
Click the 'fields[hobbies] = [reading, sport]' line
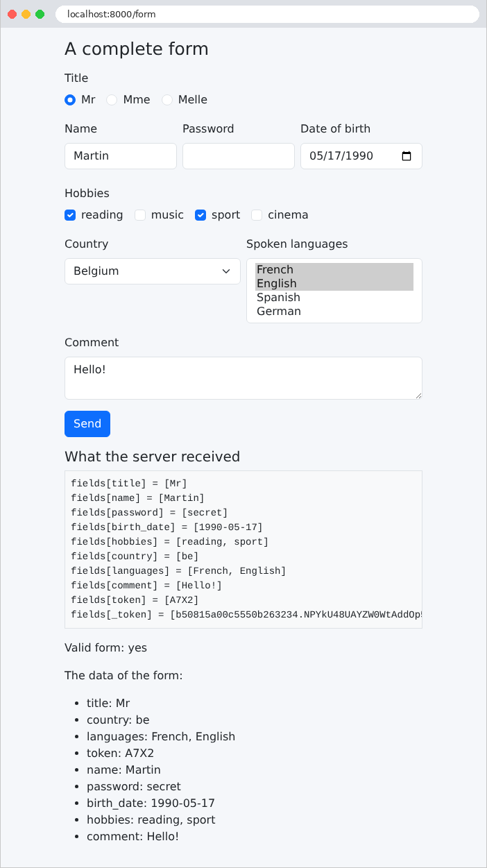(x=170, y=542)
